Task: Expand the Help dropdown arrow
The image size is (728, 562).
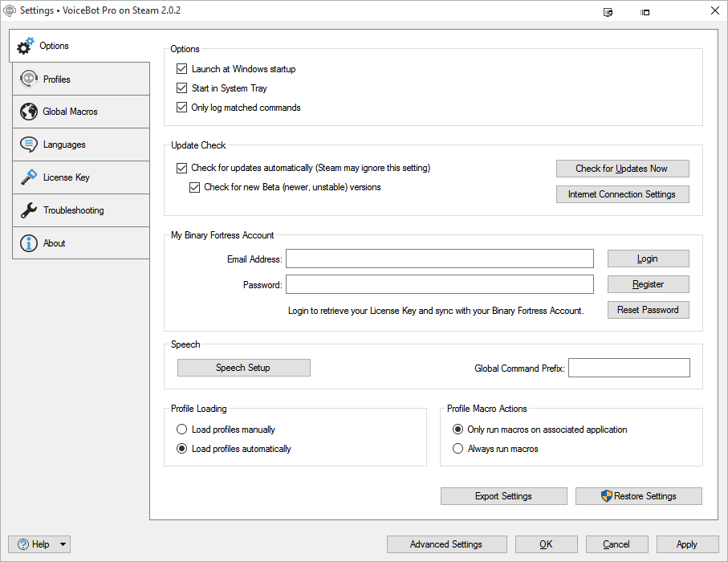Action: coord(63,544)
